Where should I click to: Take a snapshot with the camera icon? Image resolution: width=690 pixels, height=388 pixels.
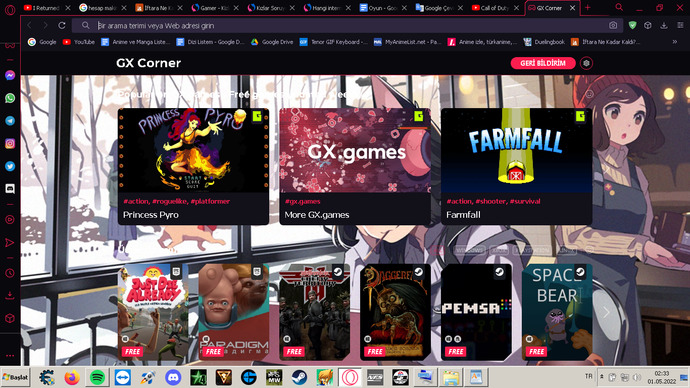[613, 26]
